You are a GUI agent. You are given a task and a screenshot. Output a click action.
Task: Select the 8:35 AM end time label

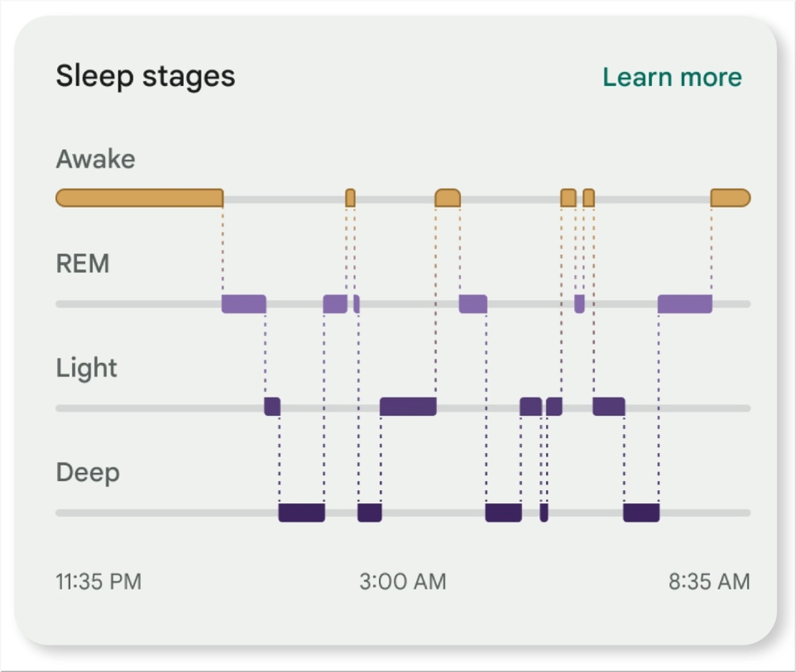(710, 582)
